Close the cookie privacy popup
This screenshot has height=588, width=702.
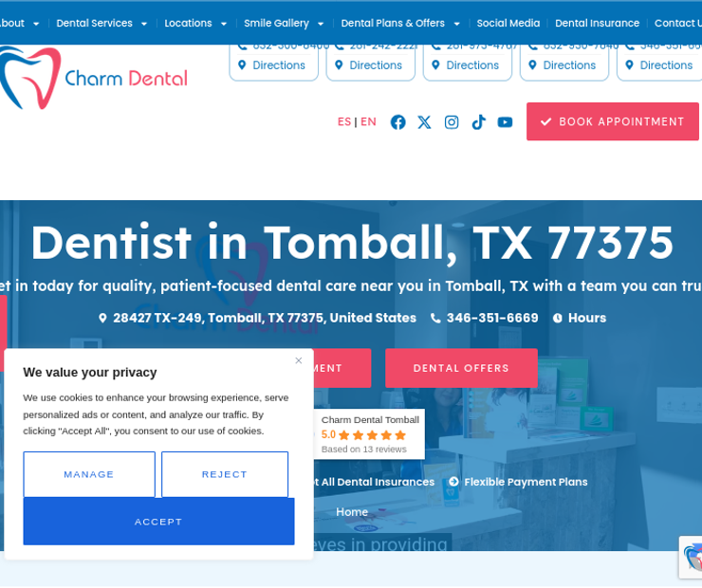coord(299,360)
